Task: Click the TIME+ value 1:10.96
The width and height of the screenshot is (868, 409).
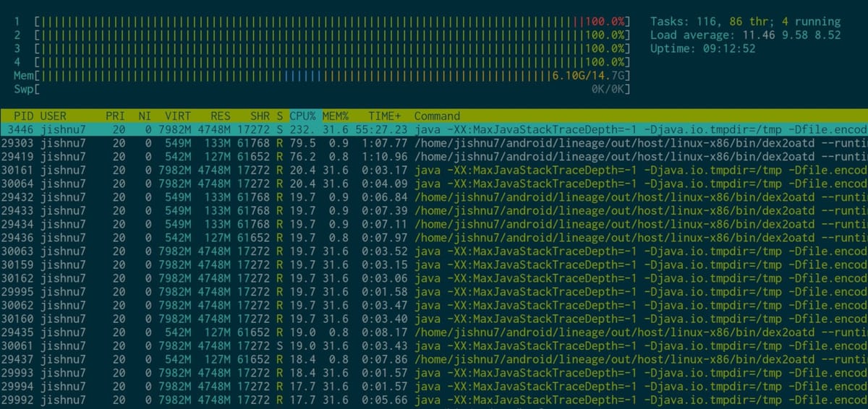Action: 385,156
